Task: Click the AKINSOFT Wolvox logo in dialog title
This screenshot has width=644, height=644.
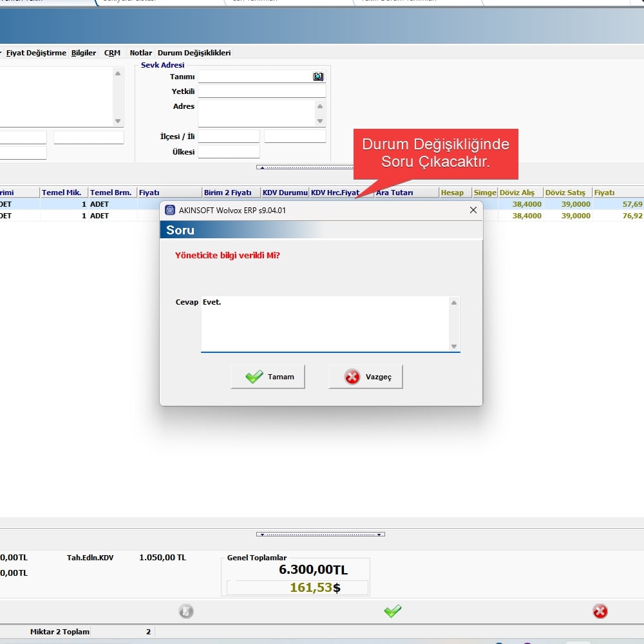Action: pos(170,210)
